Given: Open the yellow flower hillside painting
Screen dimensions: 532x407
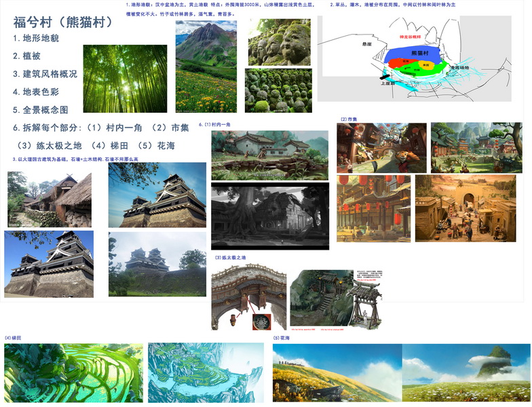Looking at the screenshot, I should coord(337,373).
